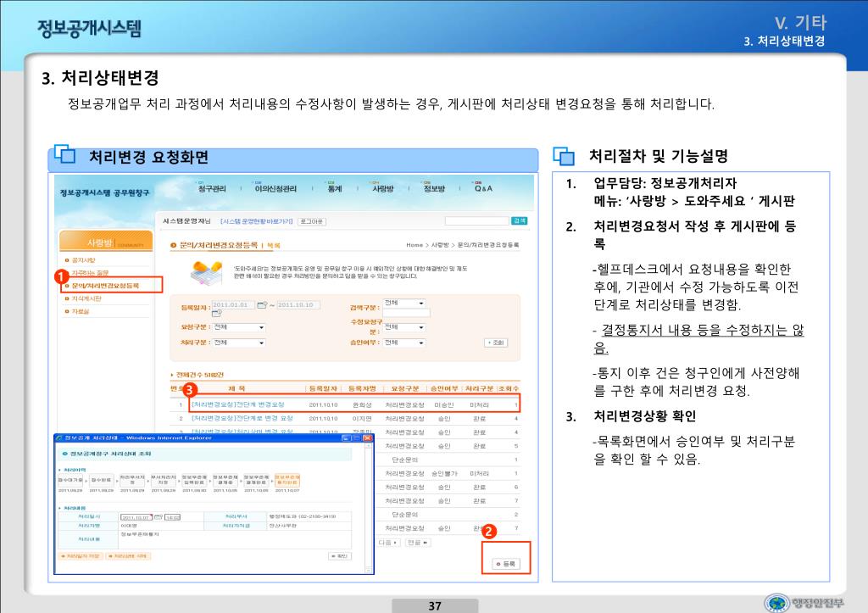Viewport: 868px width, 613px height.
Task: Click the 승인여부 column header
Action: click(x=444, y=388)
